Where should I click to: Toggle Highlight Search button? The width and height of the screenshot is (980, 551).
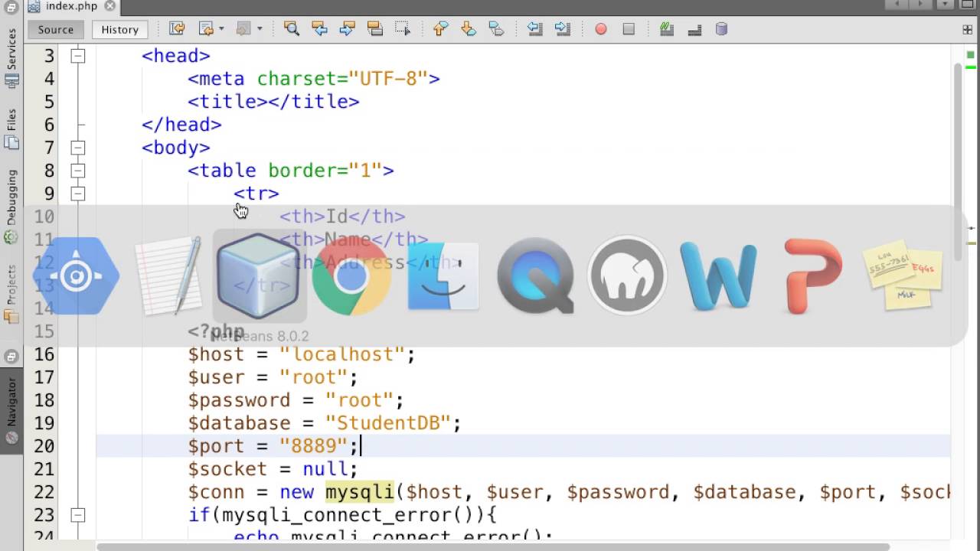[374, 29]
